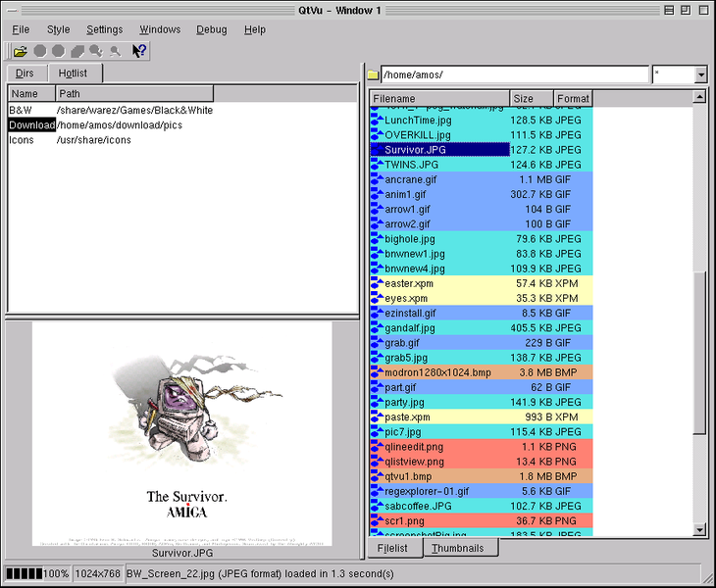Click the greyed-out clipped-square toolbar icon
The height and width of the screenshot is (588, 716).
(x=77, y=51)
